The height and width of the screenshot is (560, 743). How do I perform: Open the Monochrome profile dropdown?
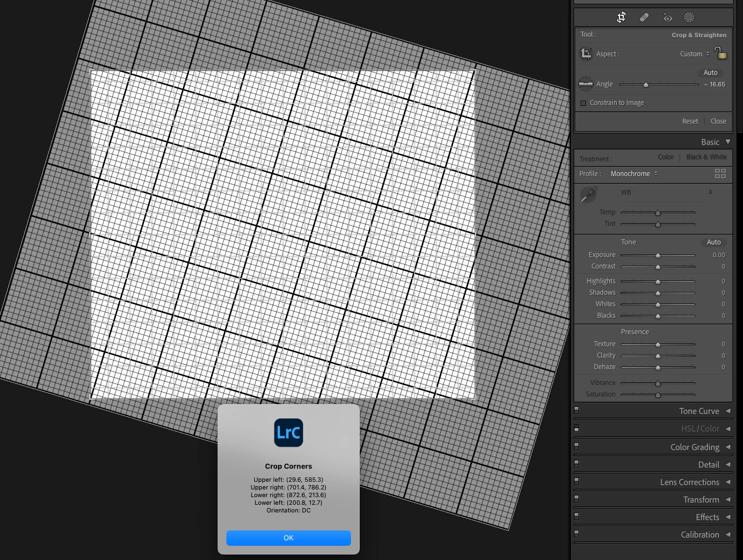634,174
